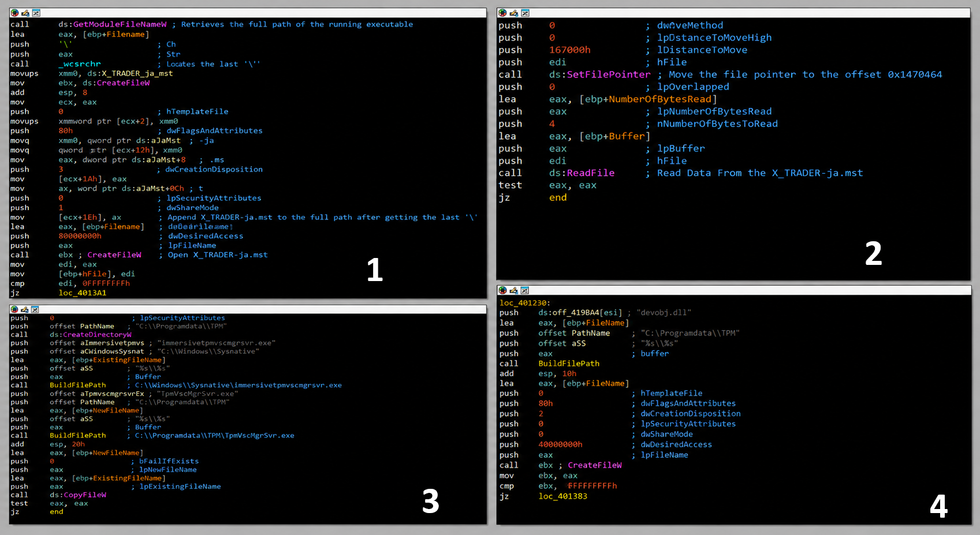This screenshot has width=980, height=535.
Task: Click the edit comment pencil icon in panel 1
Action: coord(25,13)
